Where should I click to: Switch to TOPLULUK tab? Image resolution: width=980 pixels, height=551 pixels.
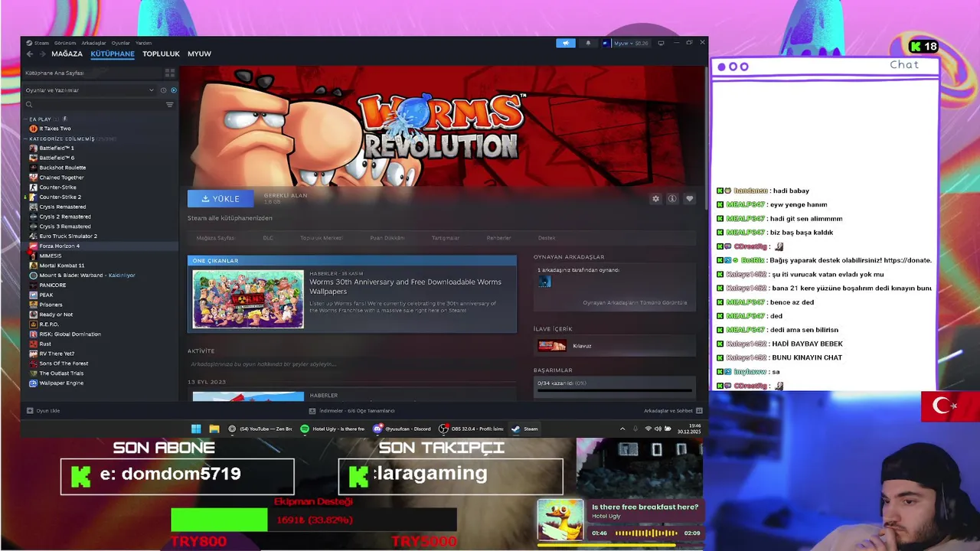161,54
